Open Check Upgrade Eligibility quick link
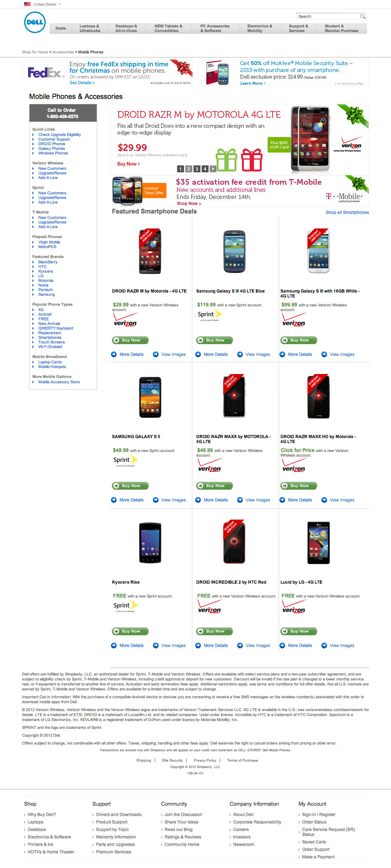Viewport: 391px width, 868px height. [x=59, y=135]
